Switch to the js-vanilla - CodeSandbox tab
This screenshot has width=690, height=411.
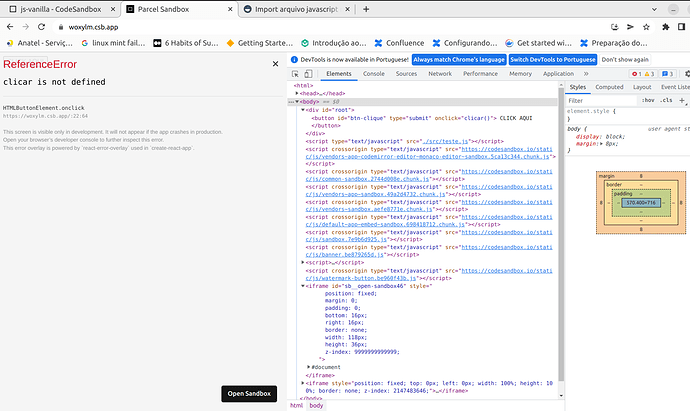(x=59, y=9)
